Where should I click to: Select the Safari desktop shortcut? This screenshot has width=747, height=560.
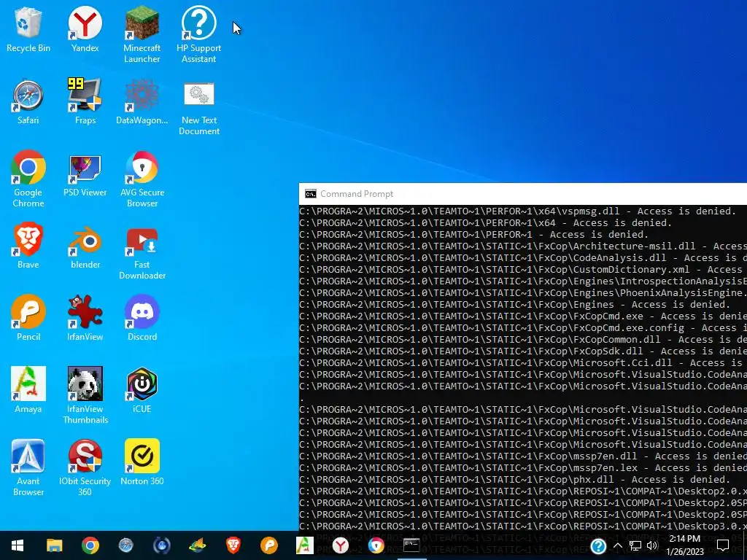[x=28, y=102]
